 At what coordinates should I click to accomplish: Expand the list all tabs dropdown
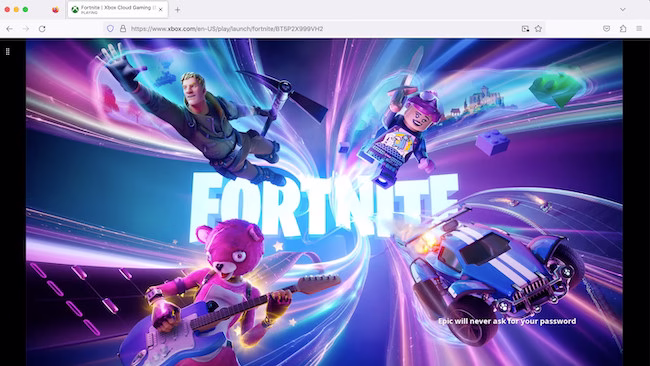623,9
